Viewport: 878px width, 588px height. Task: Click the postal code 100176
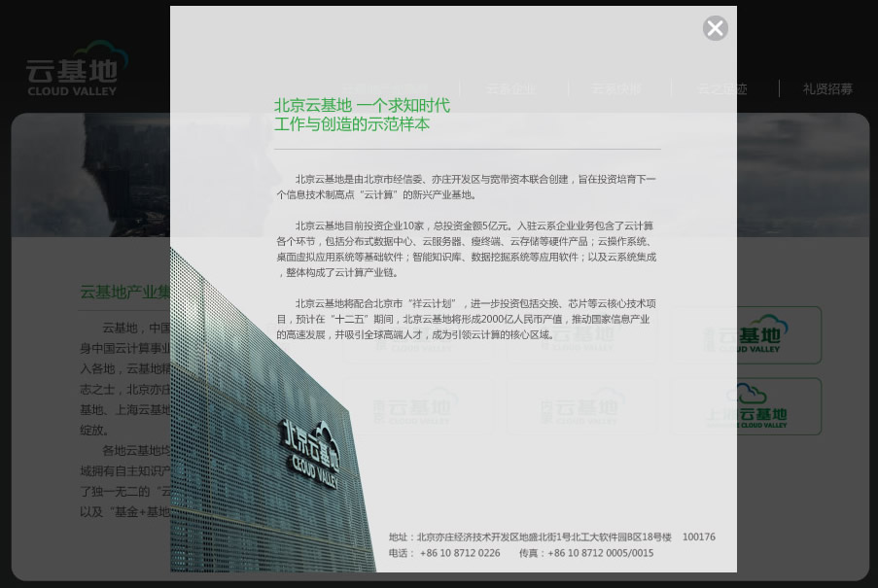[x=698, y=537]
